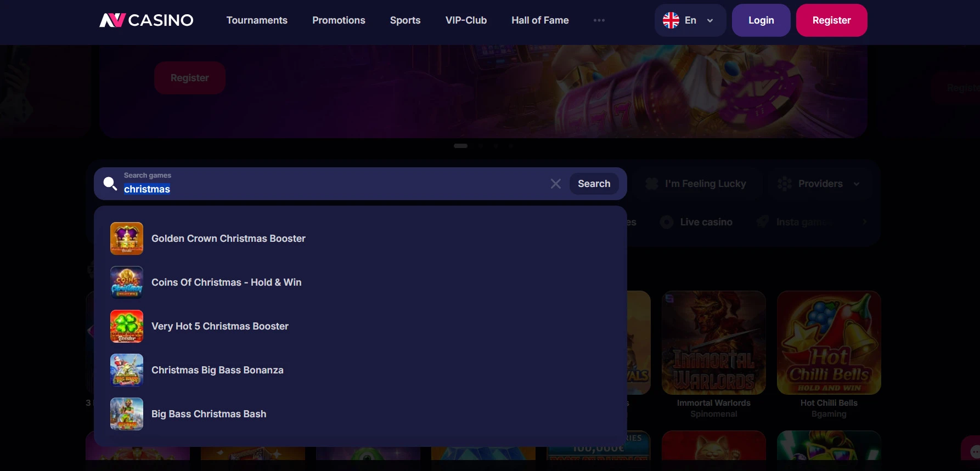Click the header Register button

[832, 20]
